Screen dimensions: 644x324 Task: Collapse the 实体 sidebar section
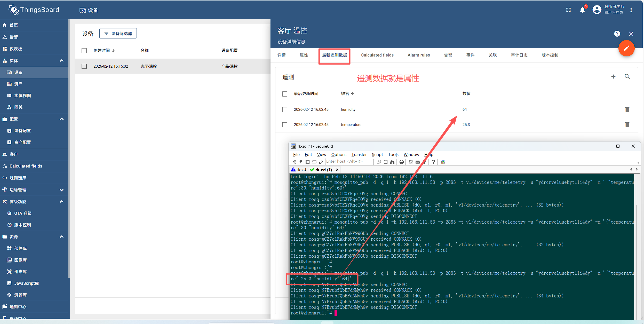click(61, 61)
